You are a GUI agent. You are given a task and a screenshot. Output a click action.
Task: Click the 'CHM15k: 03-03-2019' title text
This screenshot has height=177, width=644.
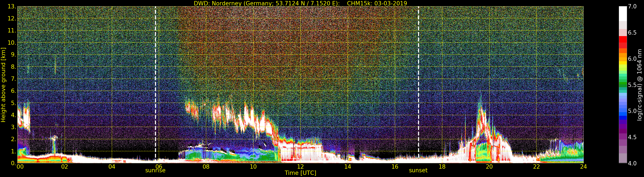click(x=377, y=3)
